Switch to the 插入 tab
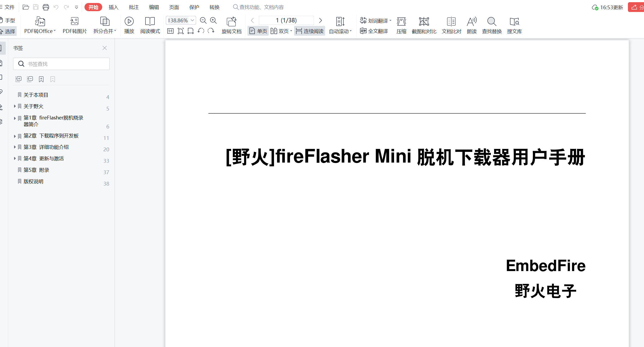 113,7
